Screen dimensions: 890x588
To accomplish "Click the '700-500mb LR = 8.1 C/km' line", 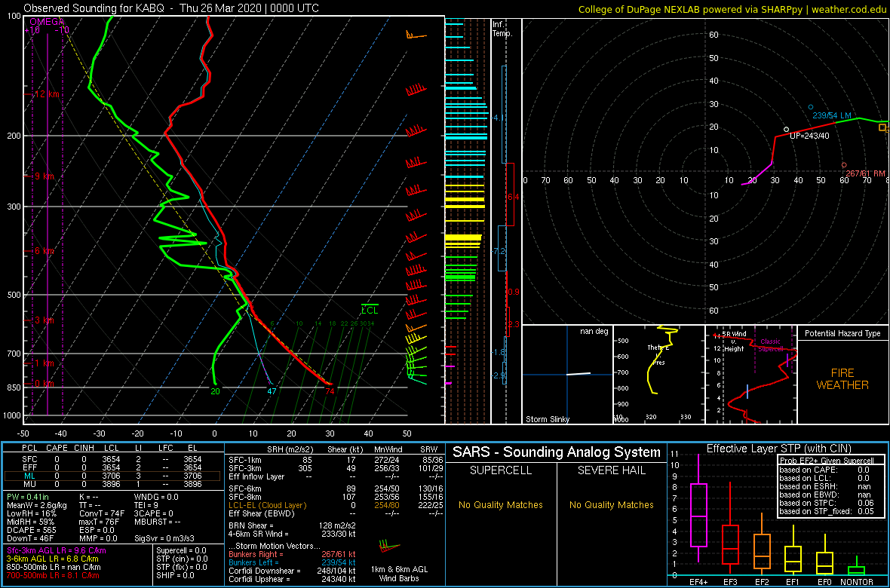I will click(x=52, y=576).
